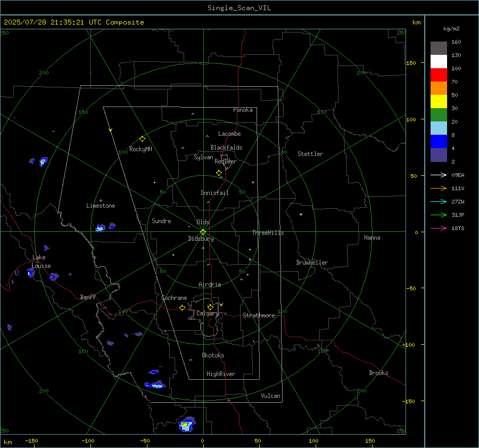Select the RockyMH map label
The width and height of the screenshot is (479, 448).
(x=141, y=149)
